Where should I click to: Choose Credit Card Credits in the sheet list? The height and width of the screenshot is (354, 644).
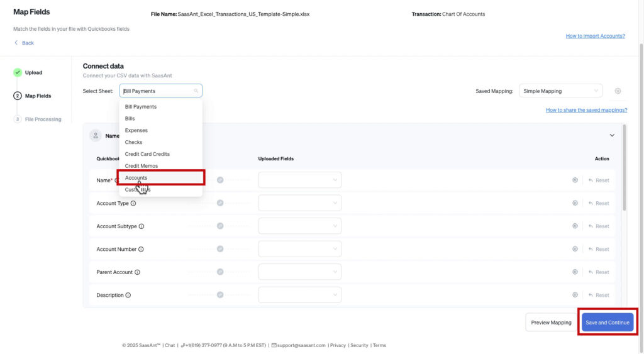coord(147,154)
